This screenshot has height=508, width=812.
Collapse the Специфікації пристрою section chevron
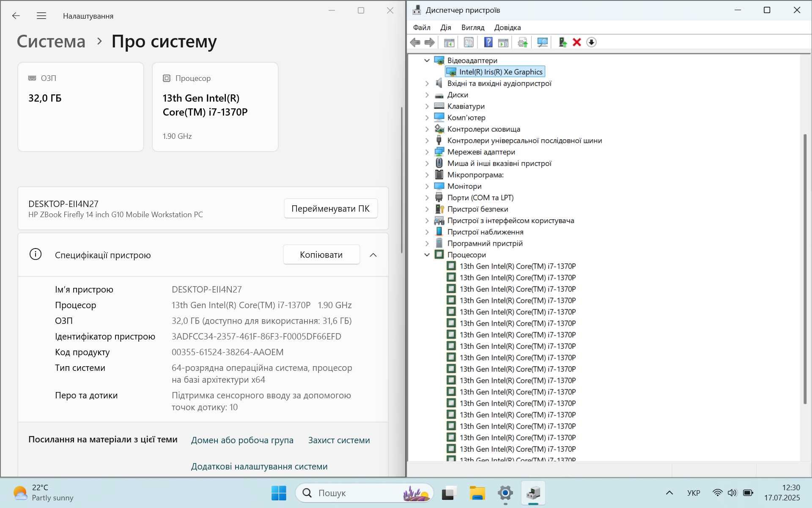373,255
